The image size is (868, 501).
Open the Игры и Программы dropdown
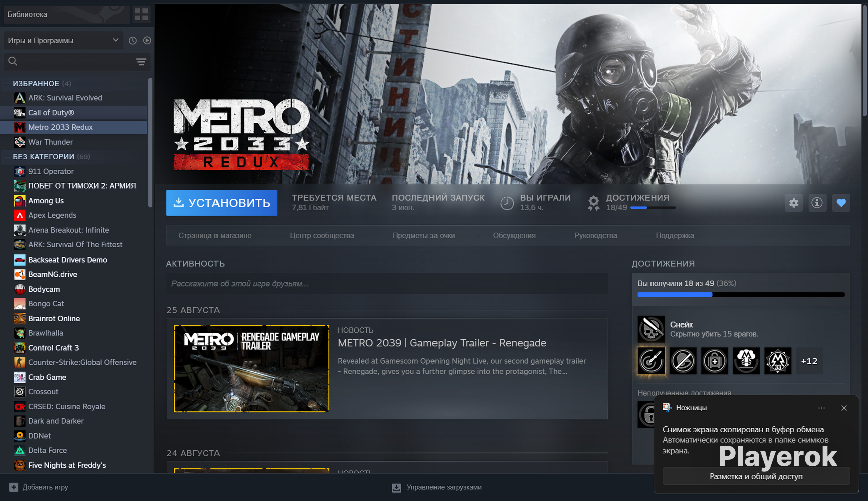63,41
